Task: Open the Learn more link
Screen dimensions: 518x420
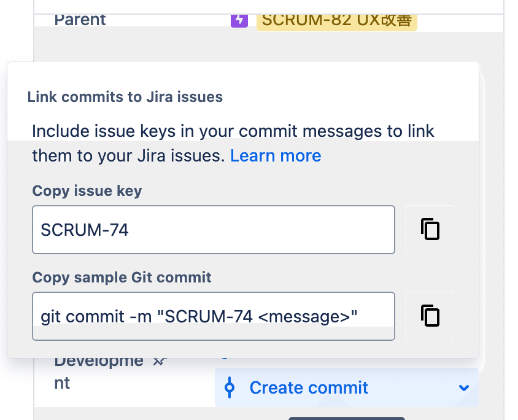Action: 276,156
